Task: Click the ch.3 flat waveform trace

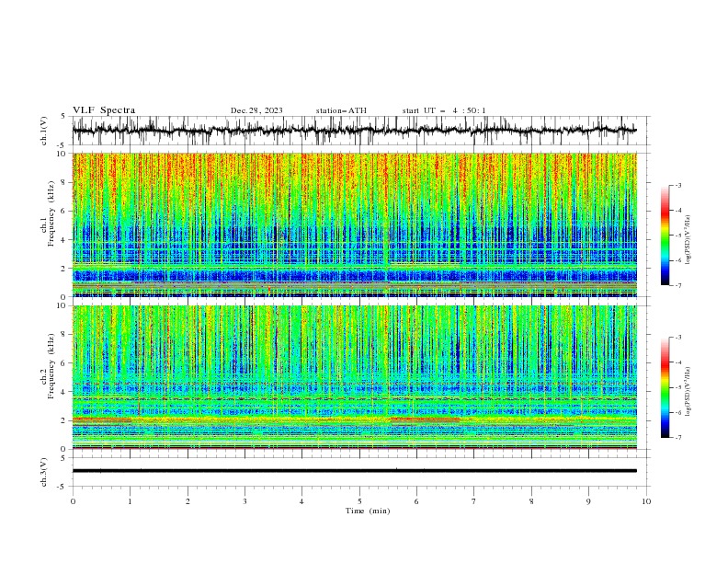Action: pos(354,471)
